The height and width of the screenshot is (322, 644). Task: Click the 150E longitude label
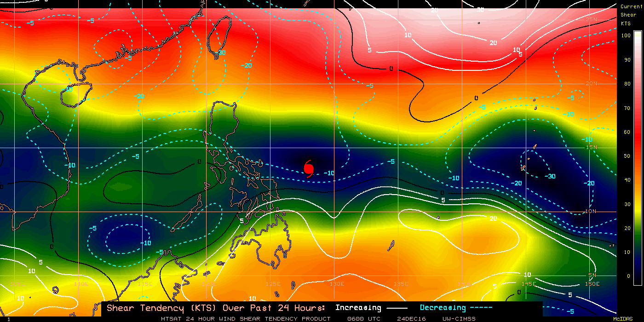pyautogui.click(x=592, y=284)
